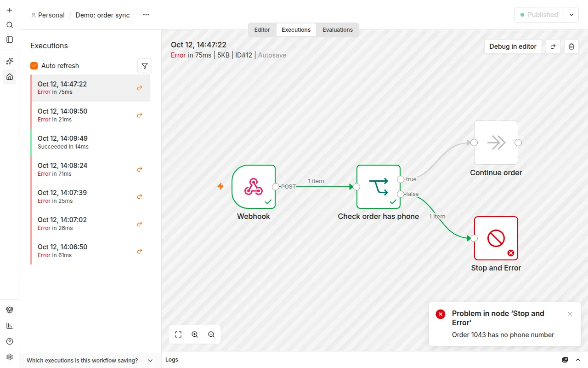Expand "Which executions is this workflow saving?"
The height and width of the screenshot is (368, 588).
90,361
